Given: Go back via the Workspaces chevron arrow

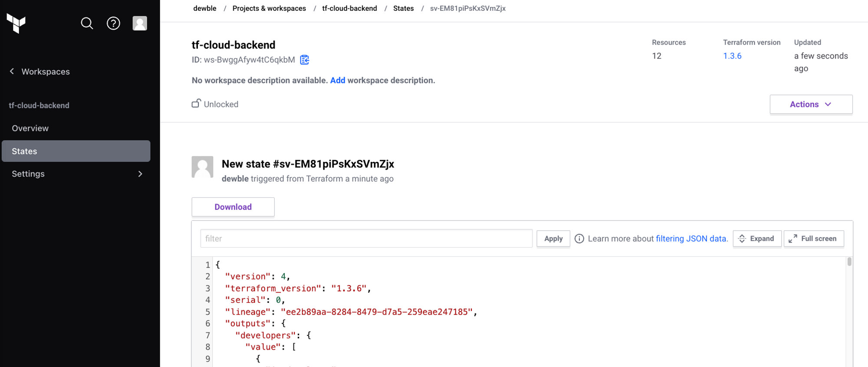Looking at the screenshot, I should (x=12, y=71).
